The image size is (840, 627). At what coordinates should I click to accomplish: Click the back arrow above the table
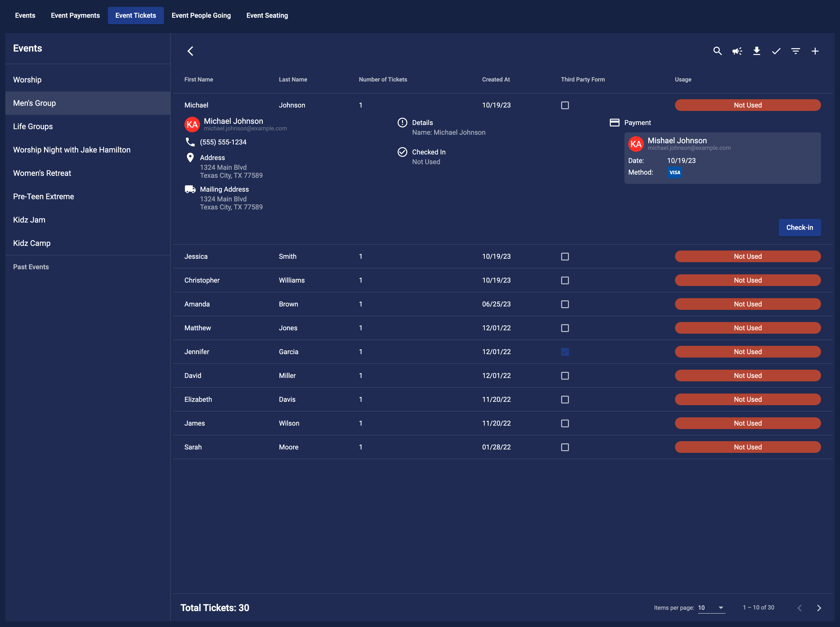(190, 51)
